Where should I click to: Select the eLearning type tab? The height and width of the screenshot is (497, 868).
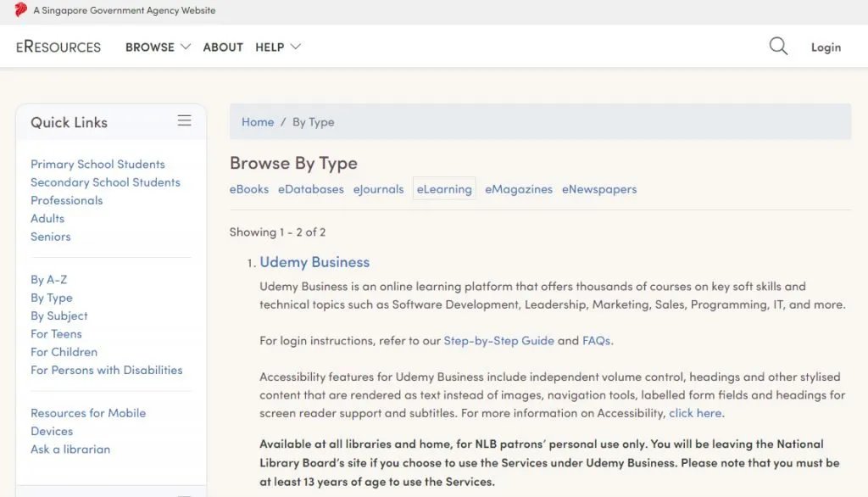(444, 189)
